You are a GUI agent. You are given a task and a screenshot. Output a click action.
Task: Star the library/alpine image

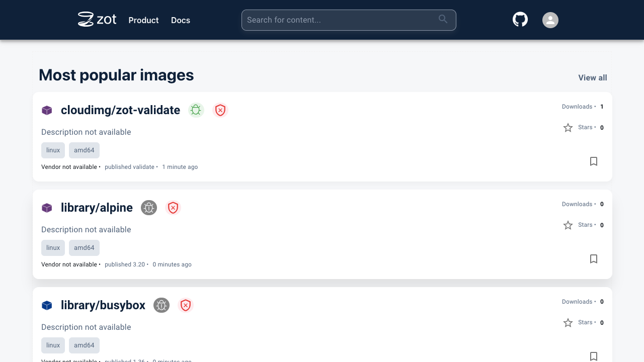[x=568, y=225]
